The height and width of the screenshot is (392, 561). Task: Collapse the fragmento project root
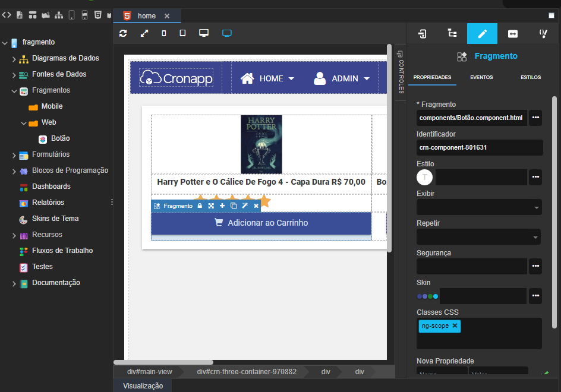click(x=5, y=43)
